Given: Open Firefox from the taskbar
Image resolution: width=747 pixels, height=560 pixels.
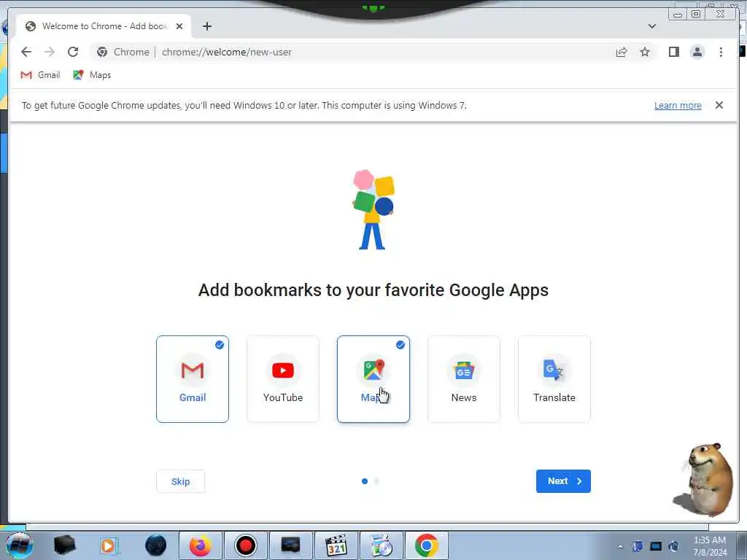Looking at the screenshot, I should pos(200,545).
